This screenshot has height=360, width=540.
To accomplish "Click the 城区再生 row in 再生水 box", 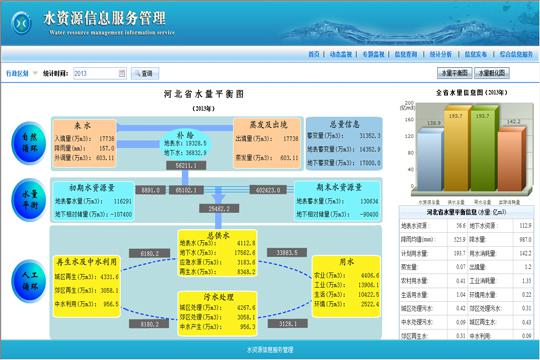I will tap(86, 277).
